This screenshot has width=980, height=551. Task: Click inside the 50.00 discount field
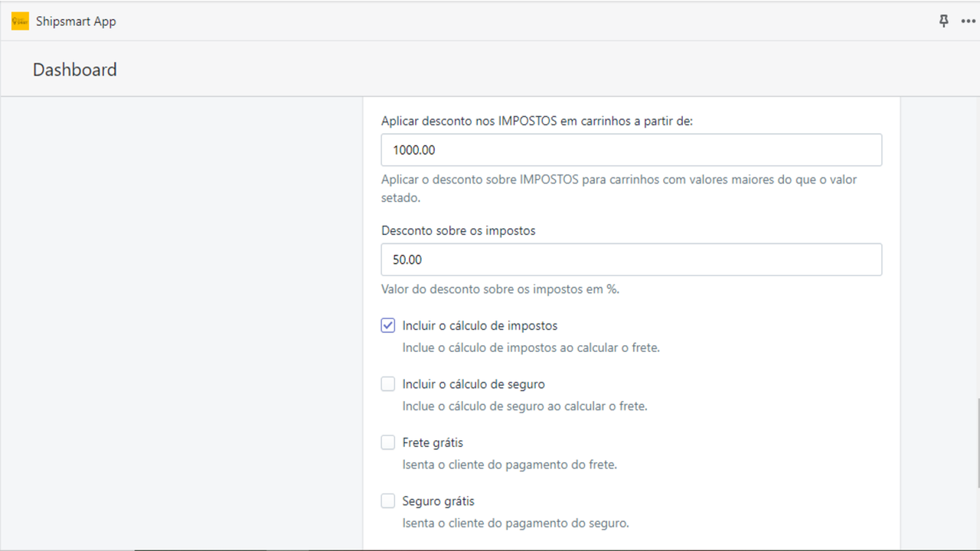(x=631, y=259)
